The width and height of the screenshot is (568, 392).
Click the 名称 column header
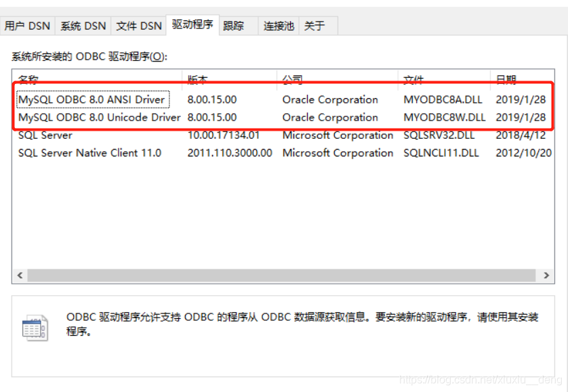[97, 79]
